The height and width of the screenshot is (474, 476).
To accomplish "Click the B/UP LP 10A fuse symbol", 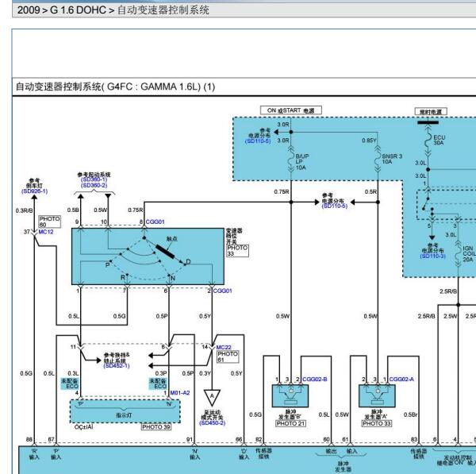I will 291,160.
